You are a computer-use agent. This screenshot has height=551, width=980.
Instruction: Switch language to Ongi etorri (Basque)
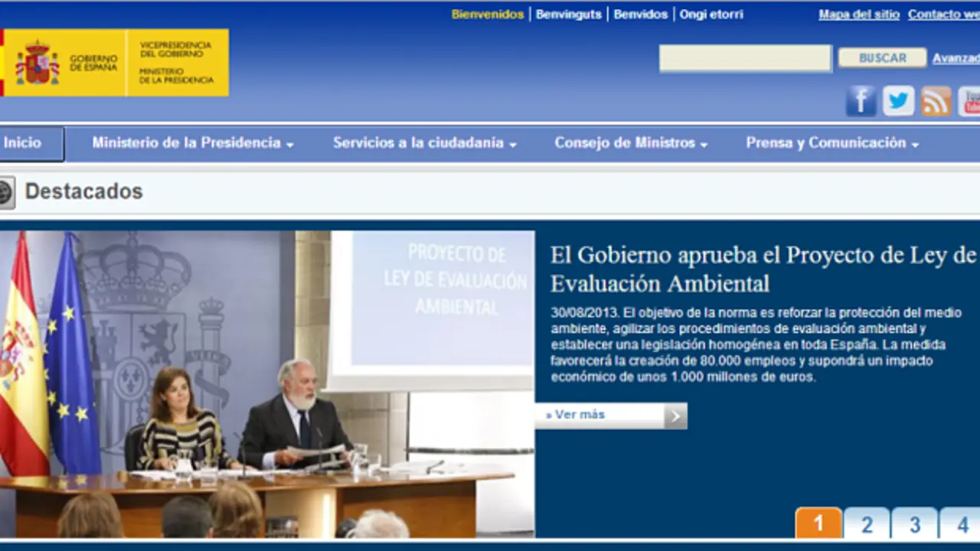pyautogui.click(x=711, y=15)
